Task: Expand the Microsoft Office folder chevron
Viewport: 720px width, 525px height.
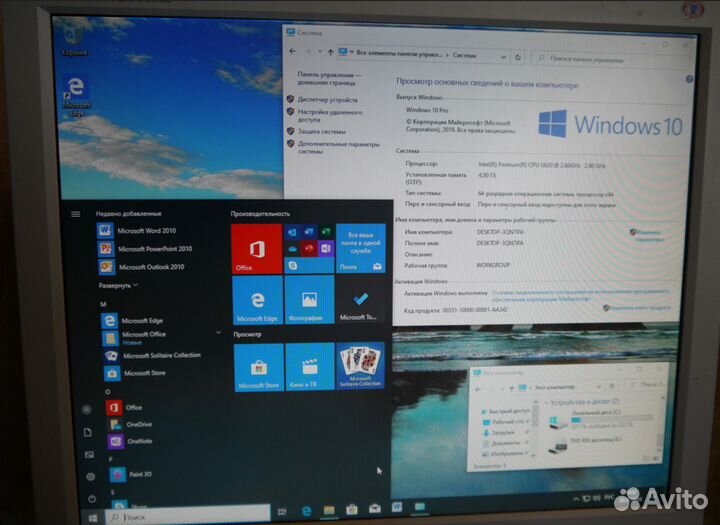Action: 219,331
